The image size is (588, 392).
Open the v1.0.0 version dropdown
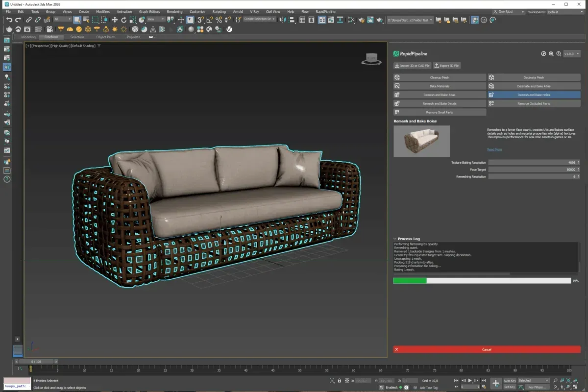[x=572, y=54]
